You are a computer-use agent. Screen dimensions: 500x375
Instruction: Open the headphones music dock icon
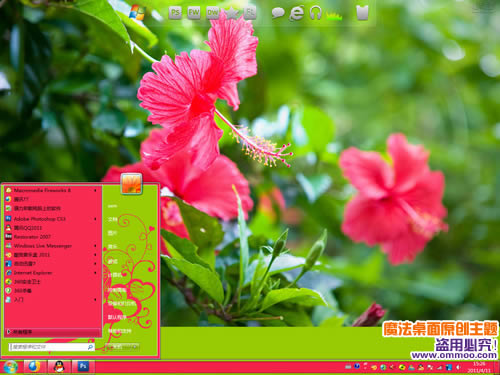click(x=315, y=13)
